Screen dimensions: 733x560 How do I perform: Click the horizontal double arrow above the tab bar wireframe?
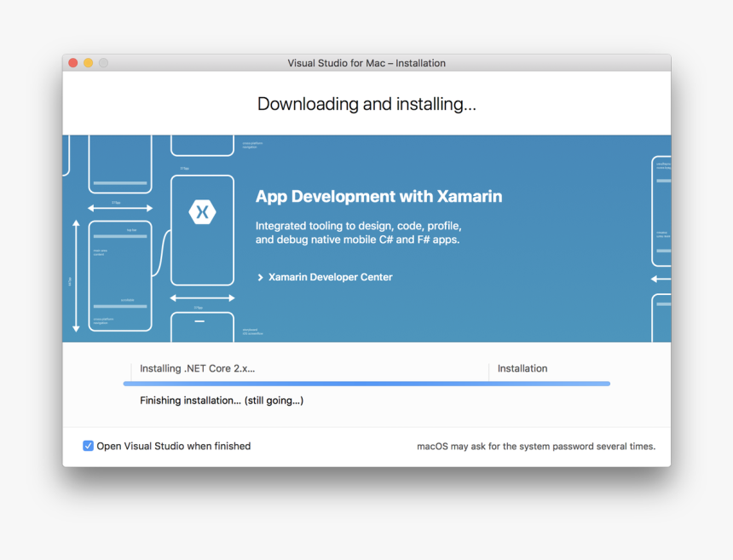120,208
